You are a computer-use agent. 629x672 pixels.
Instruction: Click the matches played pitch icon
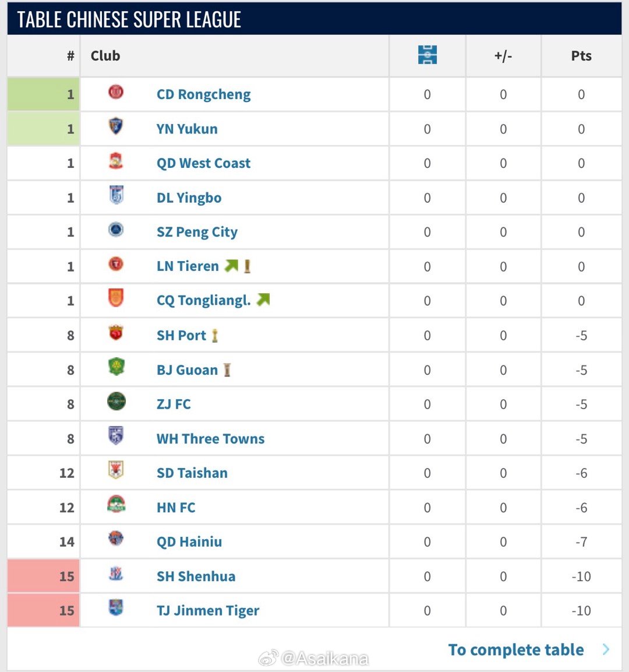coord(427,55)
